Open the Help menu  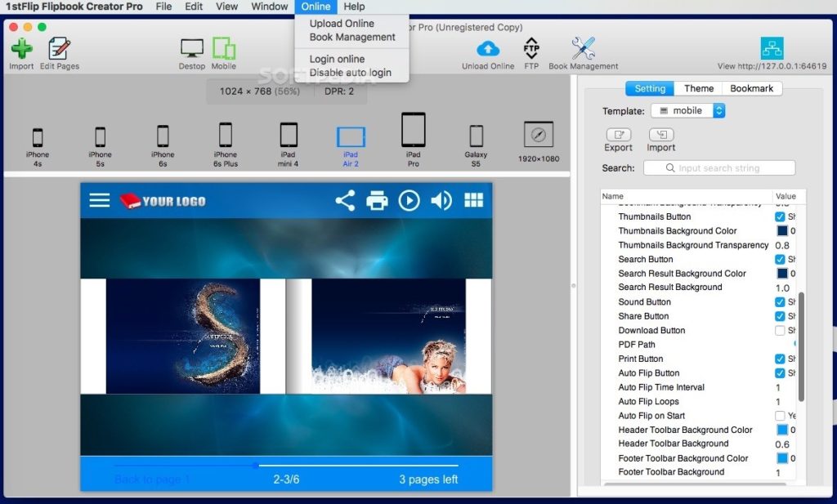click(x=354, y=7)
